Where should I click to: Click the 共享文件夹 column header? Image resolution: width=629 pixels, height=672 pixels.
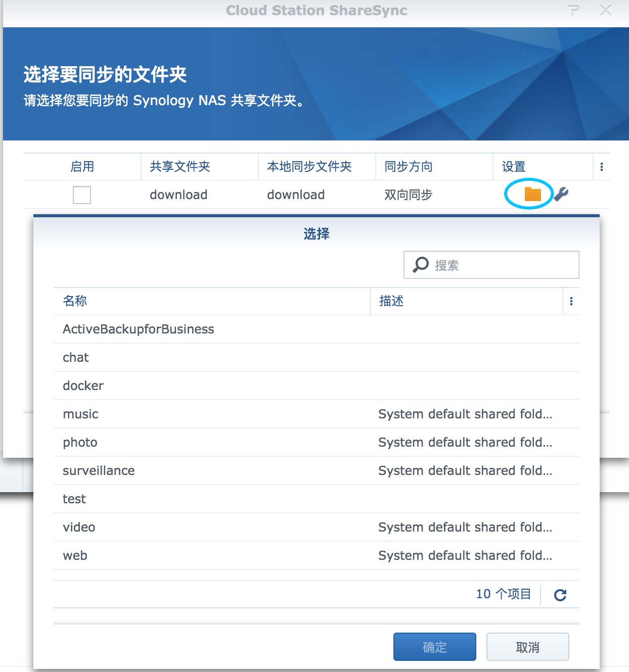(x=200, y=167)
